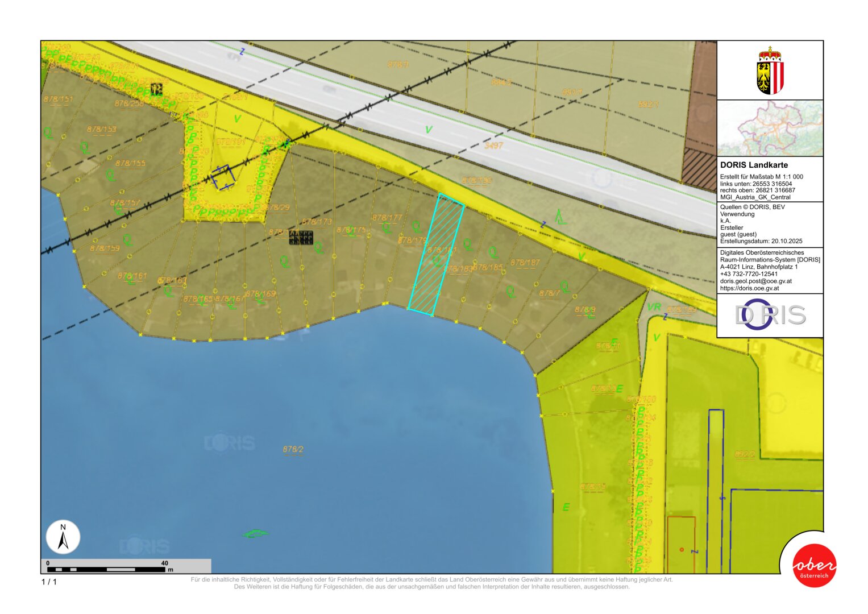The height and width of the screenshot is (614, 868).
Task: Click parcel label 878/153
Action: pyautogui.click(x=101, y=130)
